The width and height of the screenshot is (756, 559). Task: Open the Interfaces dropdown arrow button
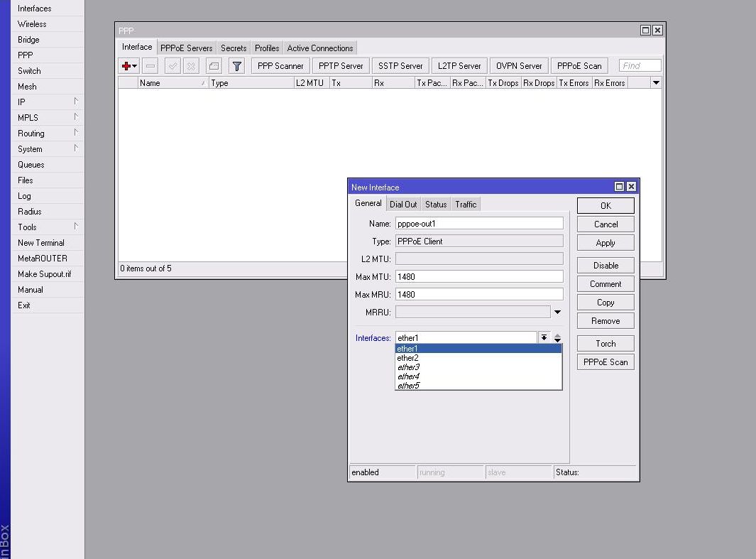[x=544, y=337]
